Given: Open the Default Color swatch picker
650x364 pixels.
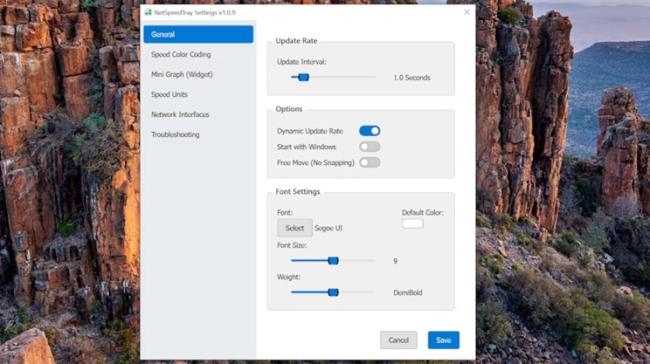Looking at the screenshot, I should 412,224.
